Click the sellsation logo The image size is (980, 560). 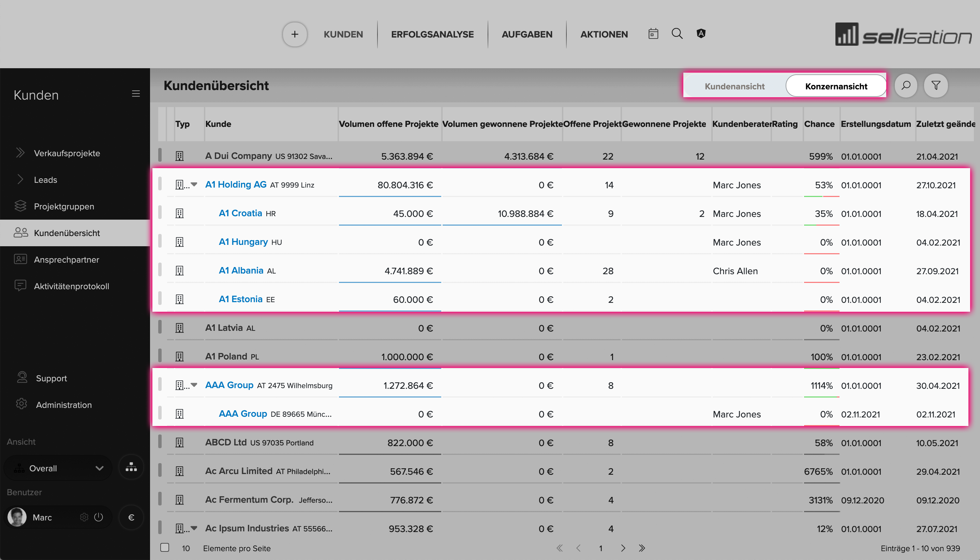[x=904, y=34]
